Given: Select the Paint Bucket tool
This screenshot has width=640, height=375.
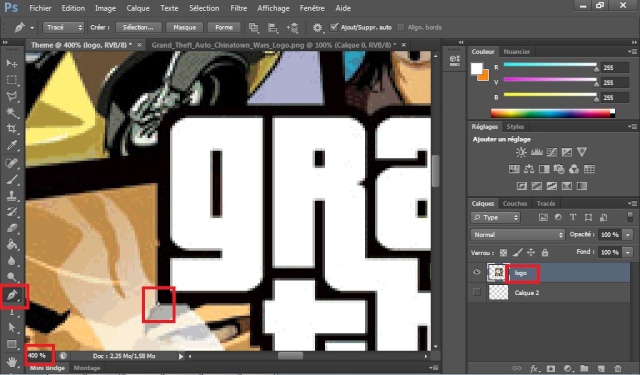Looking at the screenshot, I should coord(12,244).
